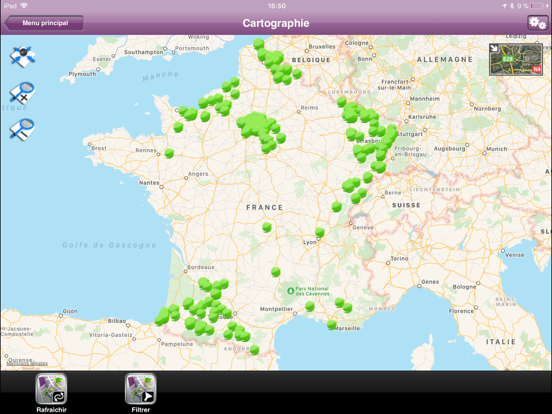Tap the Bordeaux city label

tap(201, 267)
